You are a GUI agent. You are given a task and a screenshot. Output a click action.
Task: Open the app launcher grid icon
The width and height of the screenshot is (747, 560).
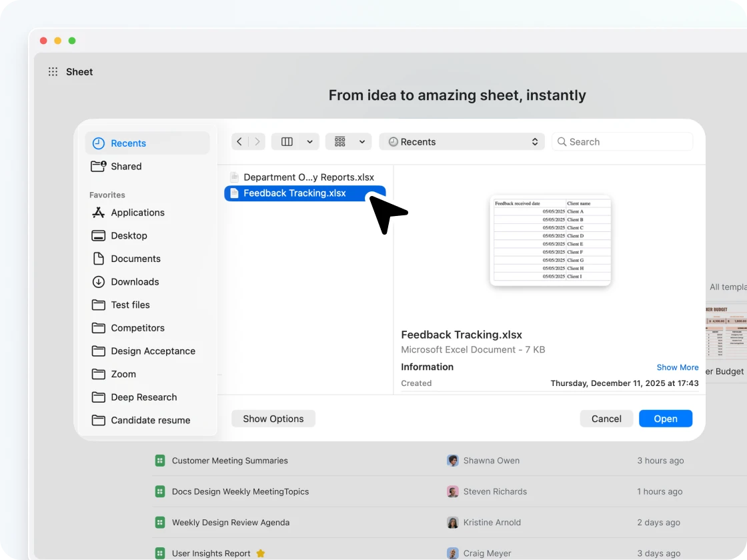pos(53,72)
